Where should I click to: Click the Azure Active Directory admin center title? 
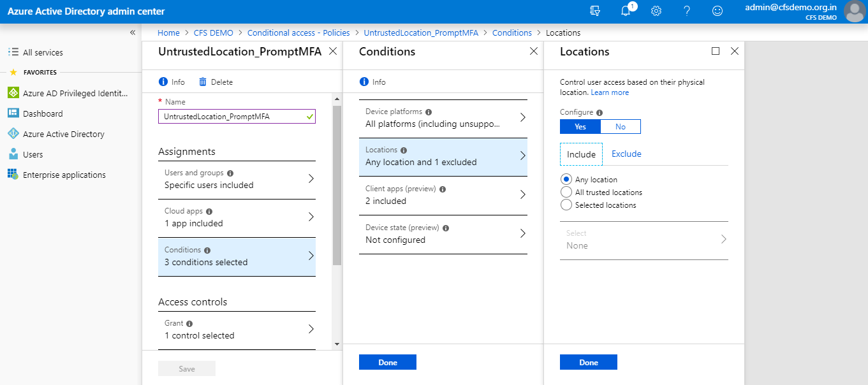point(86,11)
